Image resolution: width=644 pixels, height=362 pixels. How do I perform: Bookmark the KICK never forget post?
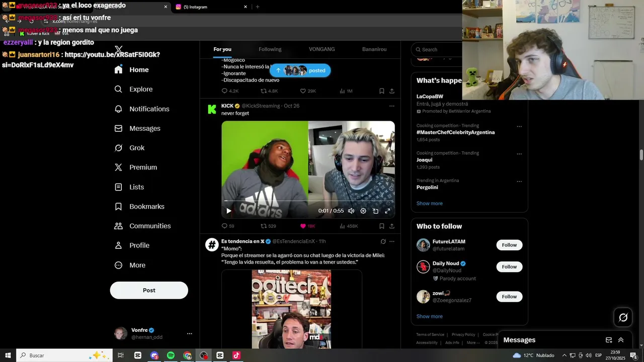pos(382,226)
